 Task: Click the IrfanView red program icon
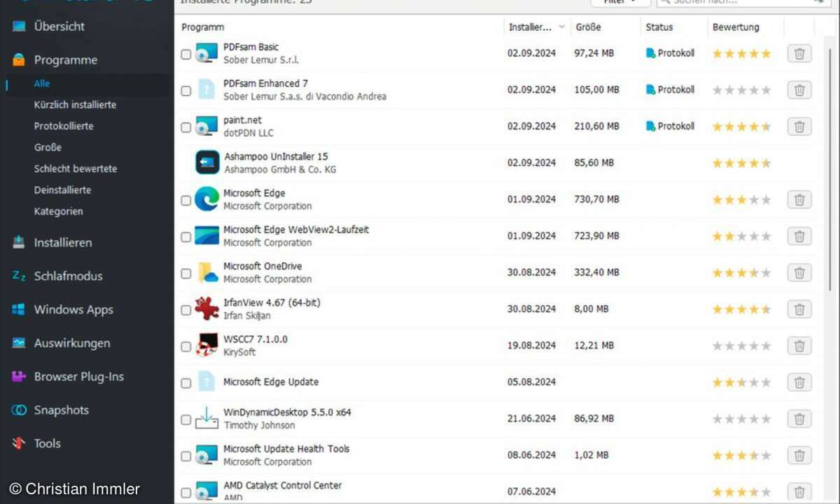pos(207,309)
